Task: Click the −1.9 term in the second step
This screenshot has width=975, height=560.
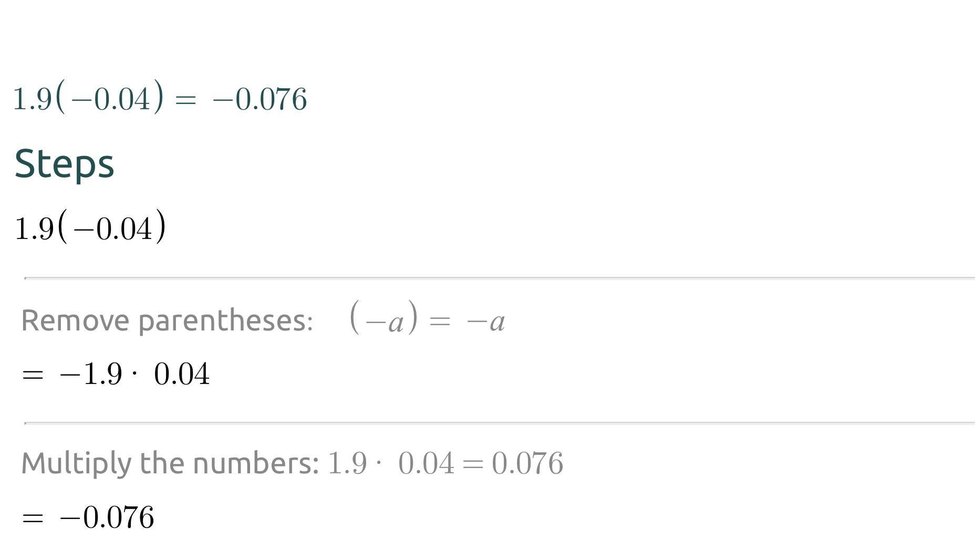Action: (x=91, y=374)
